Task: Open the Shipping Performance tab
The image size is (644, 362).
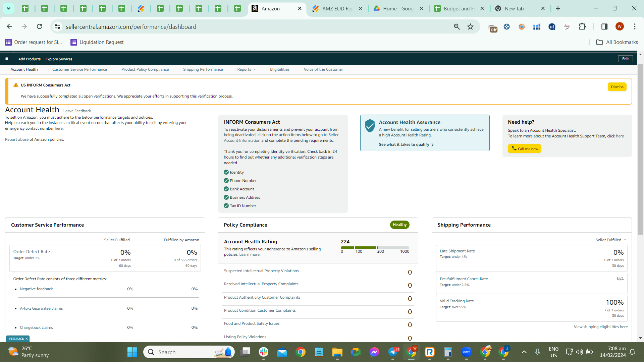Action: click(x=203, y=69)
